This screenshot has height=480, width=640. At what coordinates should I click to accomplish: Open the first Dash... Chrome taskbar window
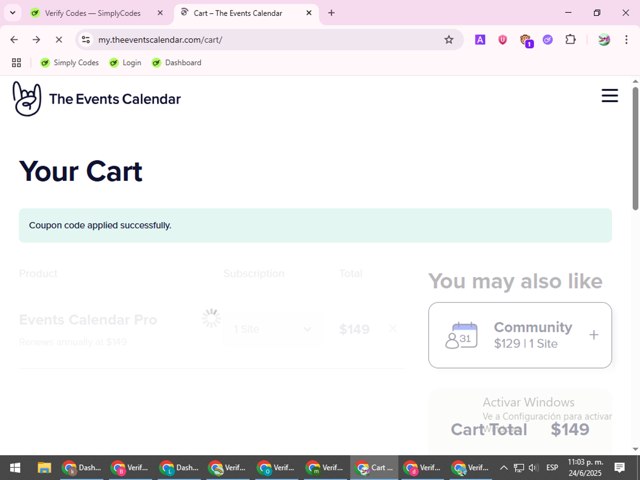tap(81, 467)
